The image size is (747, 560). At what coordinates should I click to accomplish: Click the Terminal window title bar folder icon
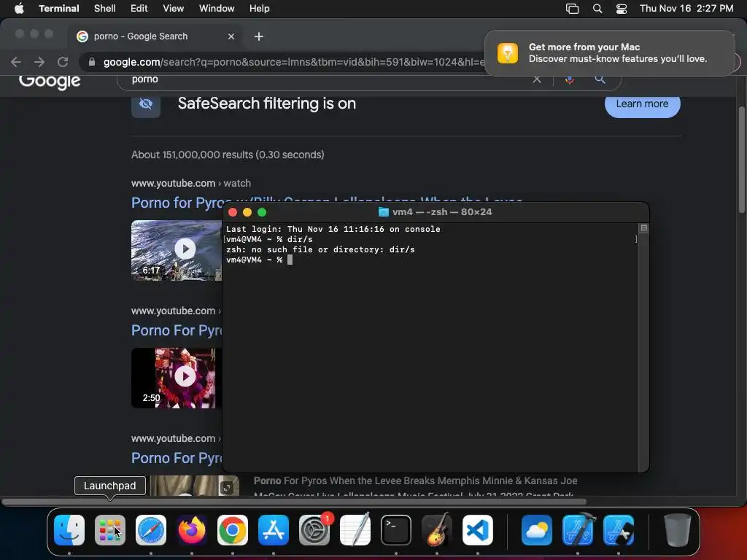(x=384, y=212)
